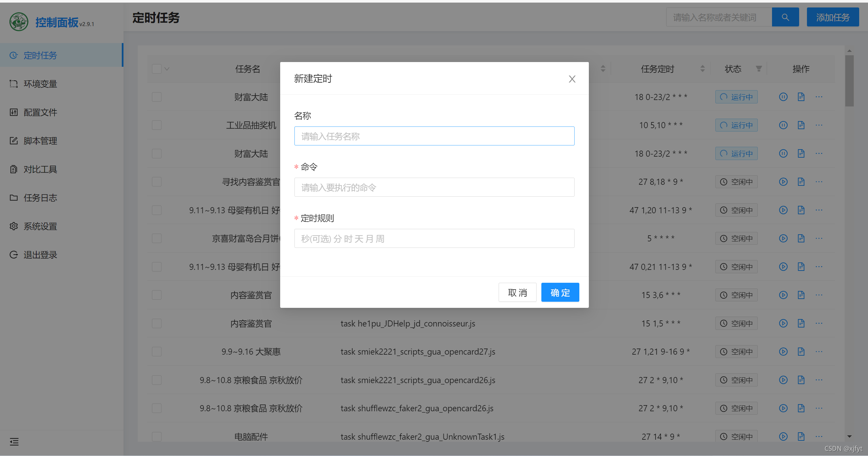Screen dimensions: 868x456
Task: Open more options for 9.9~9.16 大聚惠
Action: pyautogui.click(x=819, y=352)
